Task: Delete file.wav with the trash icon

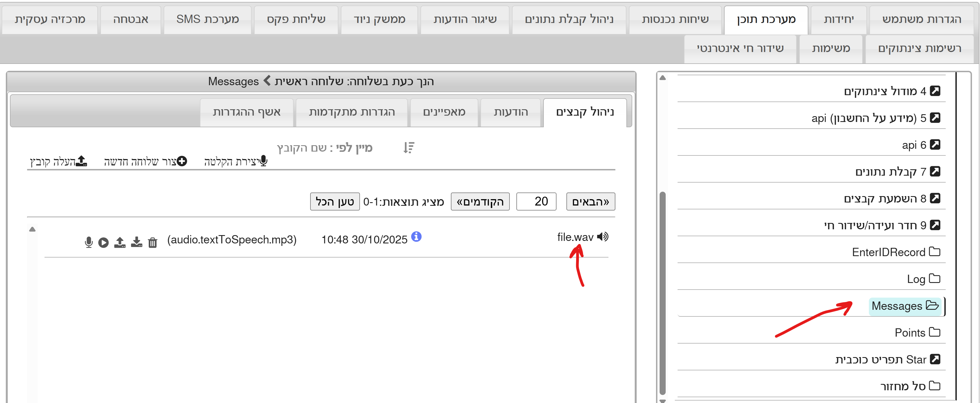Action: [x=153, y=242]
